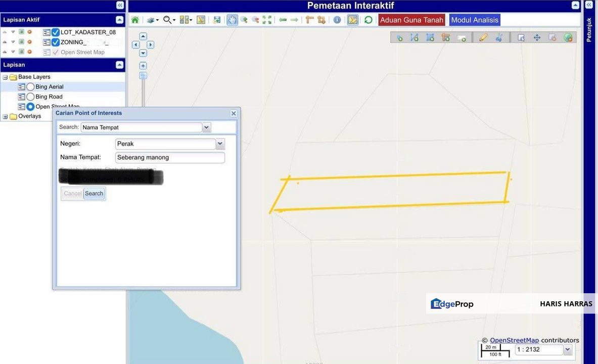This screenshot has height=364, width=598.
Task: Select the add point drawing tool
Action: click(399, 37)
